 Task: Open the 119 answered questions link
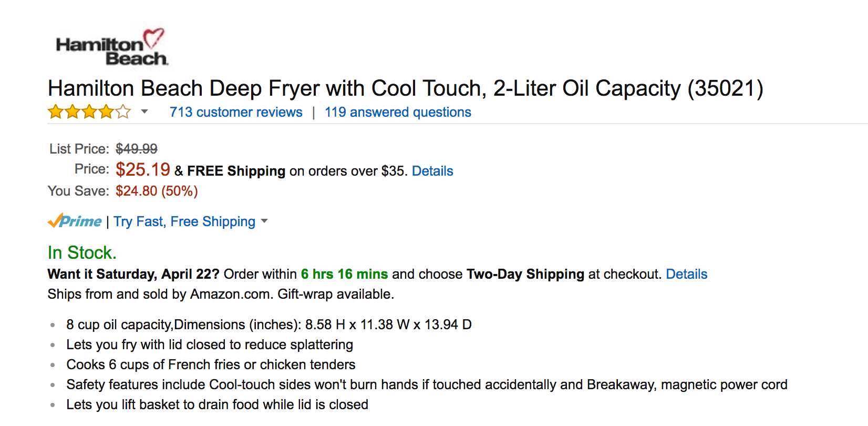tap(398, 112)
